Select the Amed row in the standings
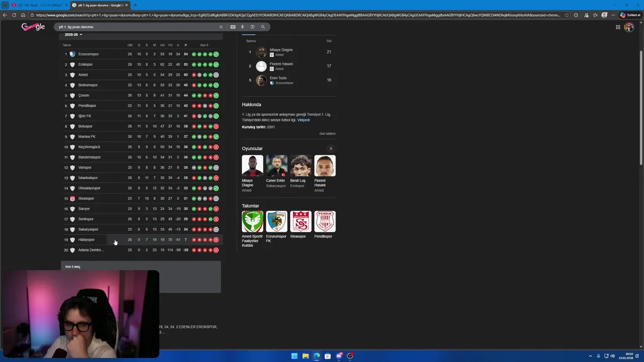Image resolution: width=644 pixels, height=362 pixels. pyautogui.click(x=141, y=75)
